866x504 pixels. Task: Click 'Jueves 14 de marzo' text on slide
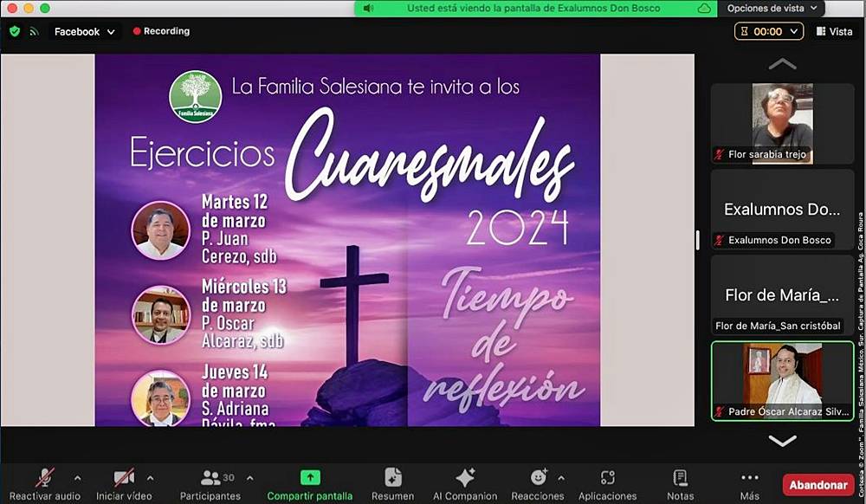[x=234, y=381]
